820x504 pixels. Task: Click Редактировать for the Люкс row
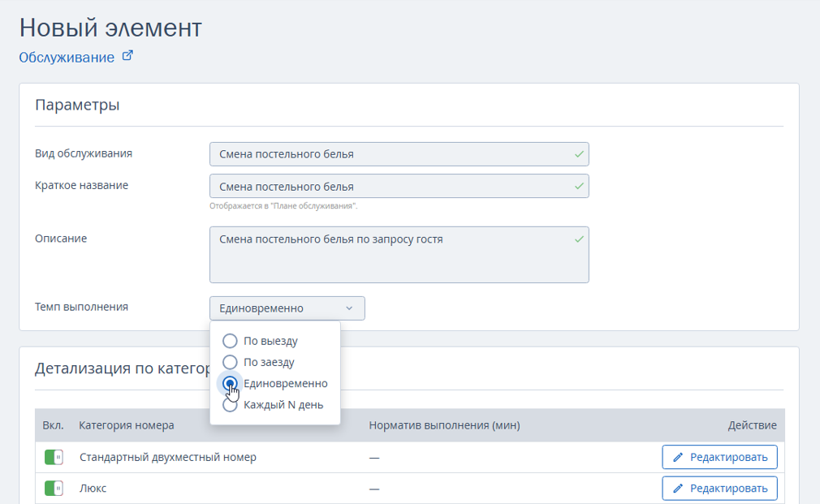pos(719,489)
